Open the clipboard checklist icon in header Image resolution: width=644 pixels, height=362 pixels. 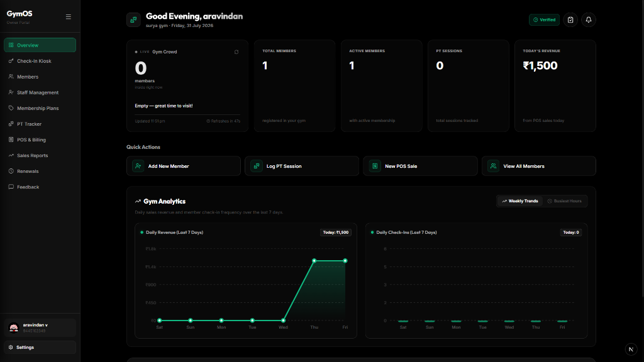pyautogui.click(x=570, y=19)
